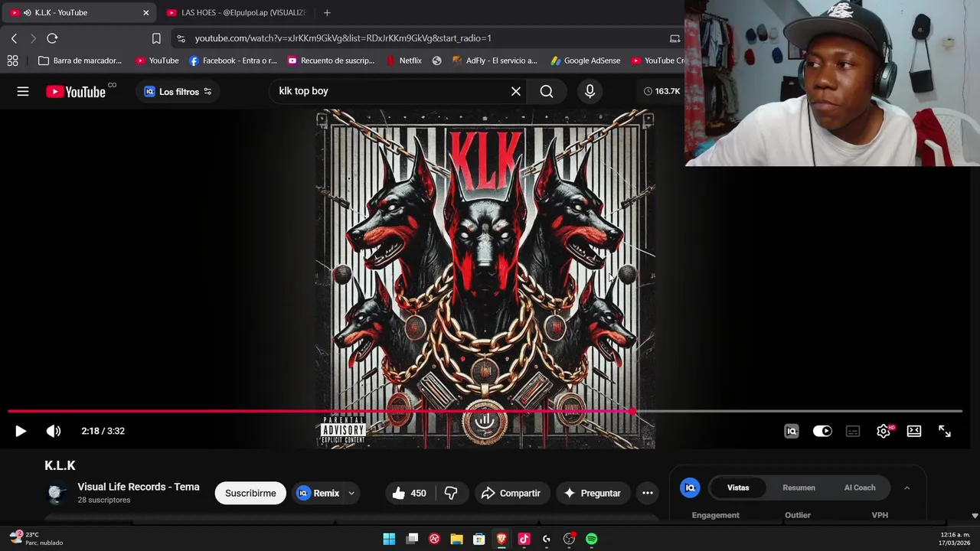Open Visual Life Records - Tema channel link
980x551 pixels.
coord(139,487)
